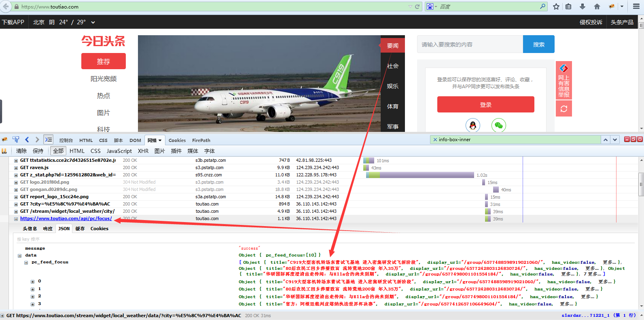Image resolution: width=644 pixels, height=320 pixels.
Task: Collapse the data JSON node
Action: click(x=19, y=256)
